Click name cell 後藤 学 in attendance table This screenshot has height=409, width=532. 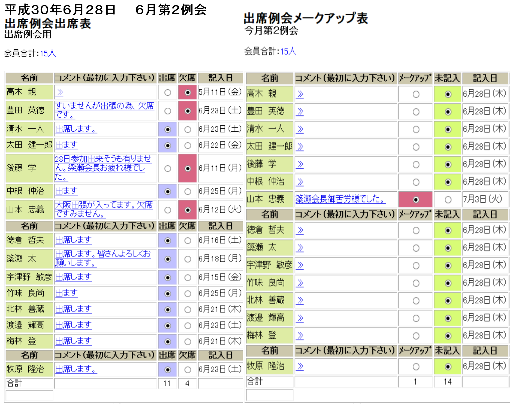point(29,168)
